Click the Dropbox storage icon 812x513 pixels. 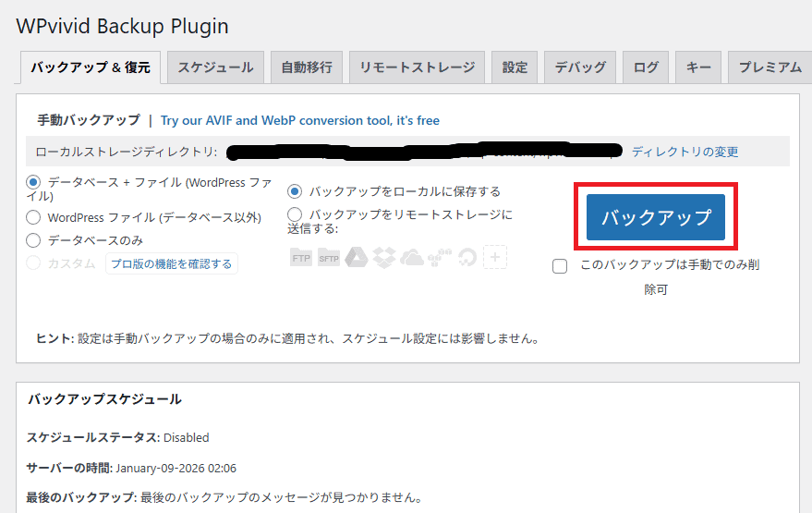(x=383, y=257)
